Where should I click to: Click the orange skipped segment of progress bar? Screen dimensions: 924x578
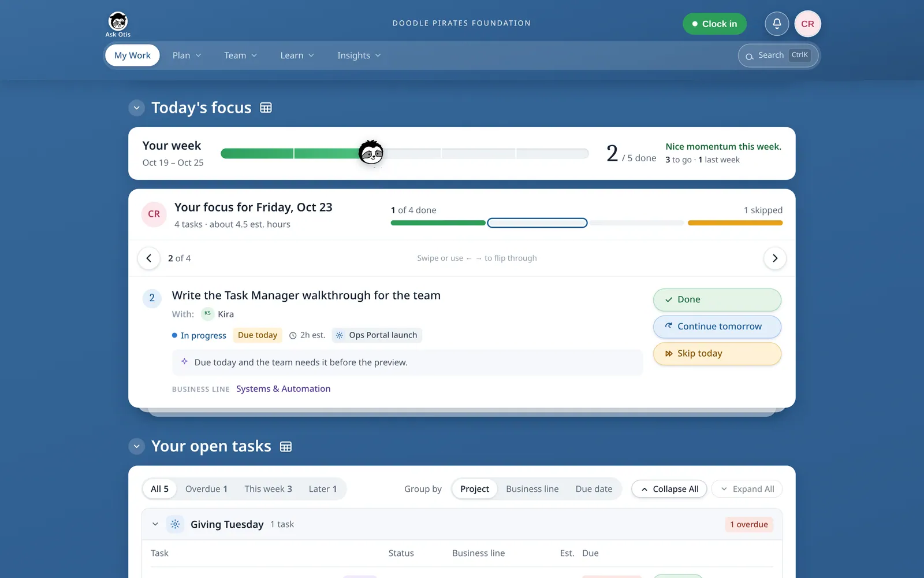(x=735, y=223)
